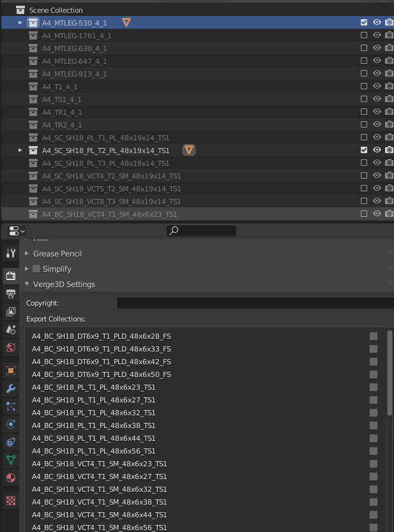
Task: Open Material properties tab
Action: (11, 478)
